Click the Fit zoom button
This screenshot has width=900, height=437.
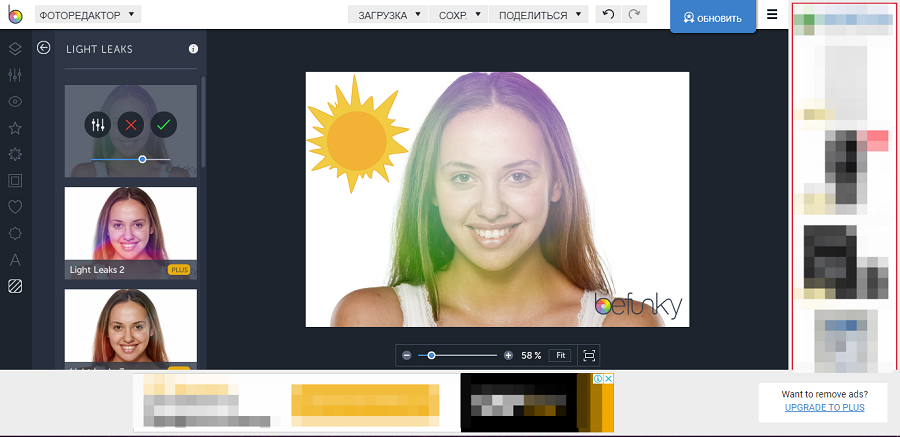tap(561, 355)
